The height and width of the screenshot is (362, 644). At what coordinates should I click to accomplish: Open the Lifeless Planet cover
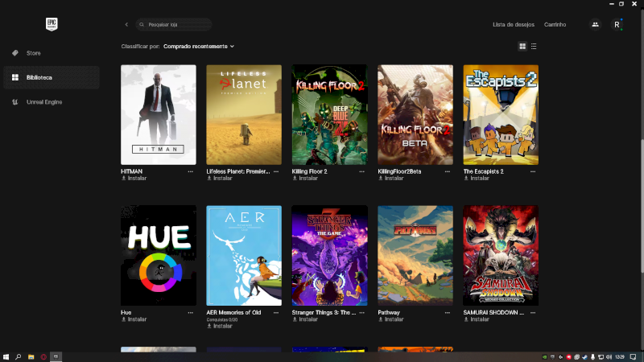[244, 114]
